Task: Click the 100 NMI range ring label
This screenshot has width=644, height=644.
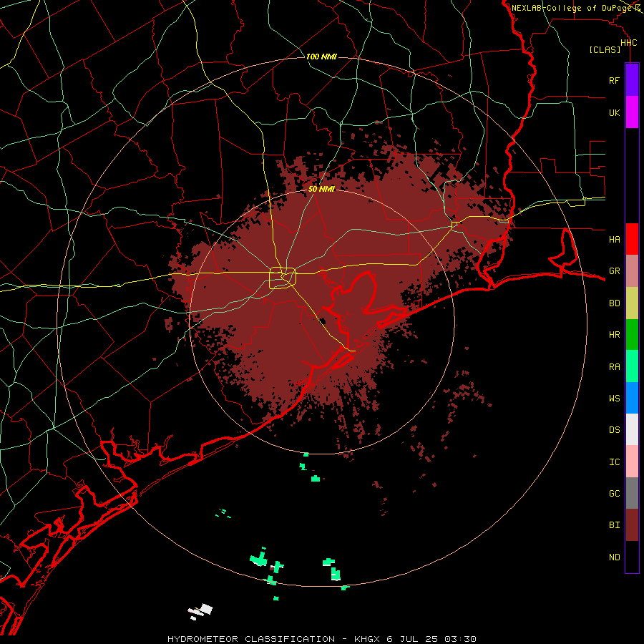Action: pos(321,57)
